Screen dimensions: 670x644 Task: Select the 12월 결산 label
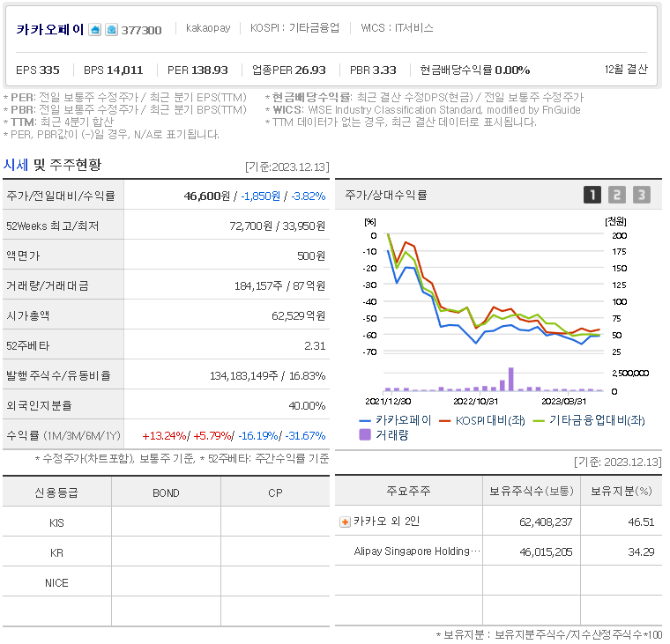click(x=626, y=70)
